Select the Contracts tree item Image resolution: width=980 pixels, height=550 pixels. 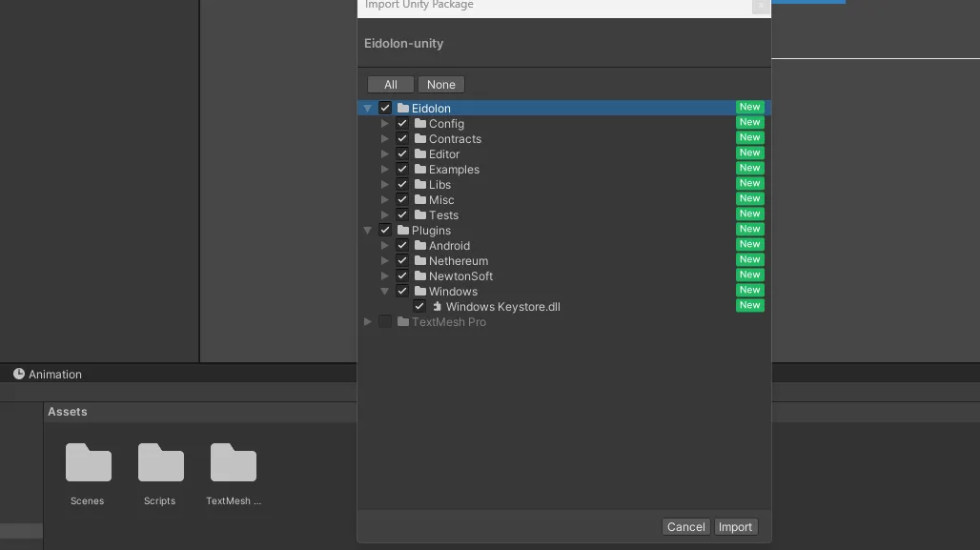[455, 139]
